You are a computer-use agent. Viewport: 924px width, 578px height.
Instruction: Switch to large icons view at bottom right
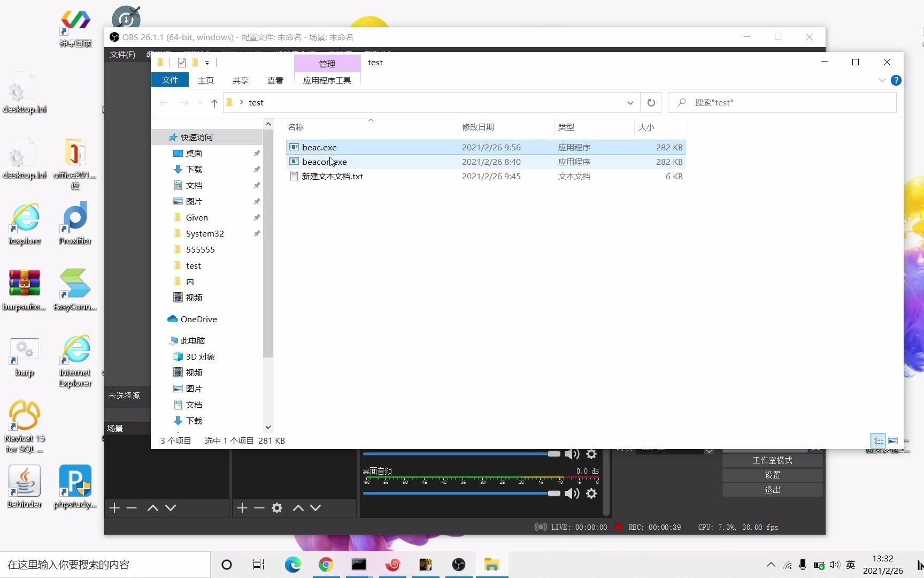[892, 440]
